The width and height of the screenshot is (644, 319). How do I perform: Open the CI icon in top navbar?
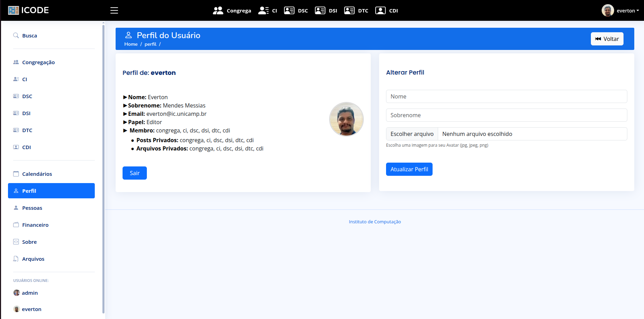point(264,10)
